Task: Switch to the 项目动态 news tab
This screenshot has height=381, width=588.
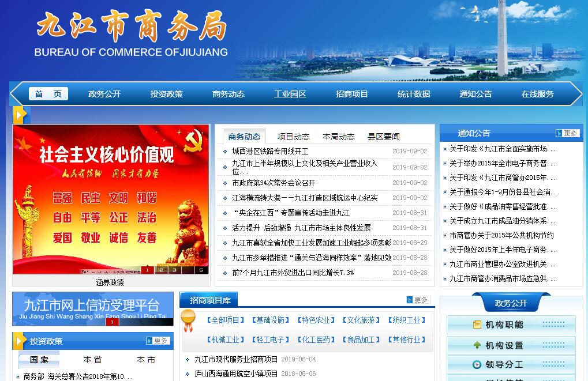Action: (x=294, y=137)
